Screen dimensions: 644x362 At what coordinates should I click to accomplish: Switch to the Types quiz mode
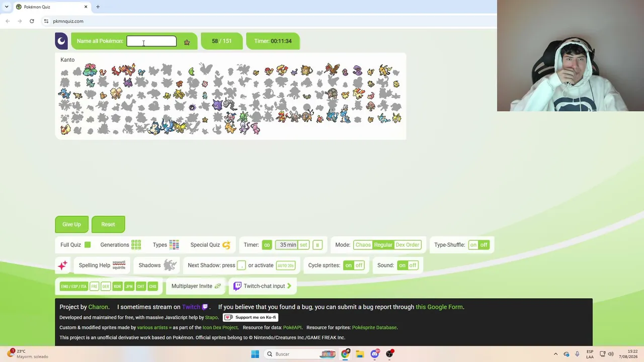click(166, 245)
